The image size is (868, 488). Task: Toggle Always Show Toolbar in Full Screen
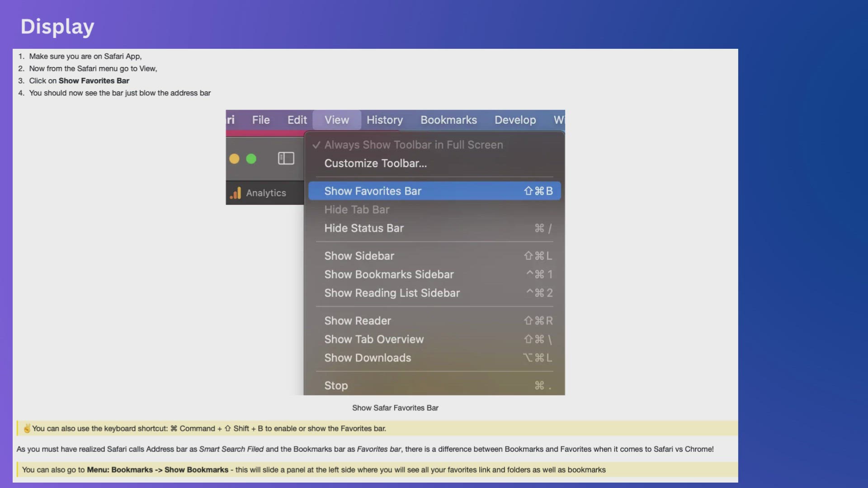point(413,145)
